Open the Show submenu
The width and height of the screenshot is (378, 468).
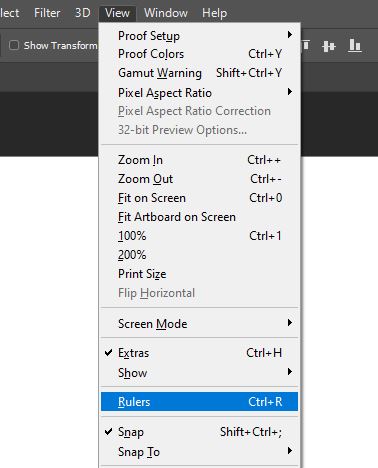tap(199, 373)
